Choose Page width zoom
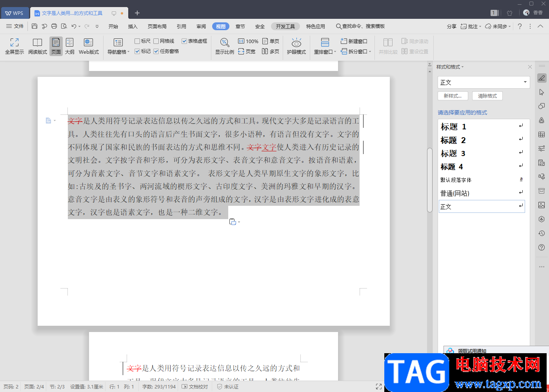This screenshot has width=549, height=392. pos(247,51)
